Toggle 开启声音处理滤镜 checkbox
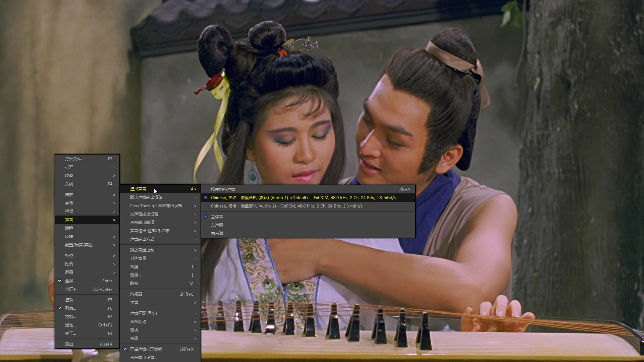 (x=160, y=349)
